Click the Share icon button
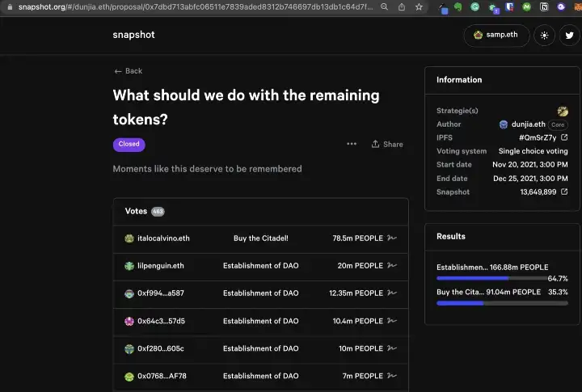This screenshot has width=582, height=392. tap(387, 144)
